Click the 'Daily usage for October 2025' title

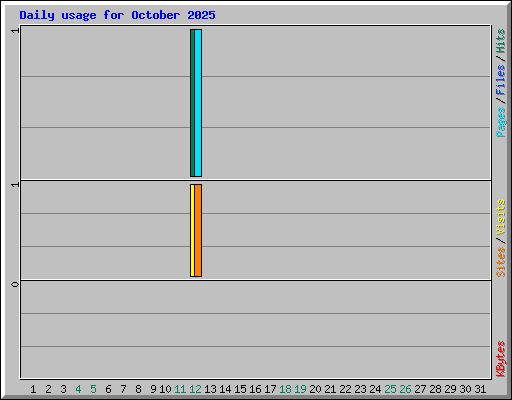117,15
